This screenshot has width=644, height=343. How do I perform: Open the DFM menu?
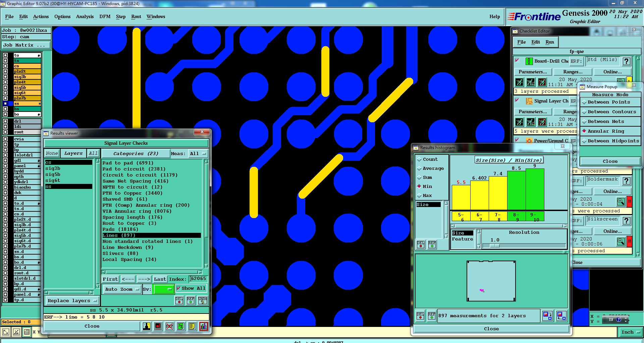(105, 17)
